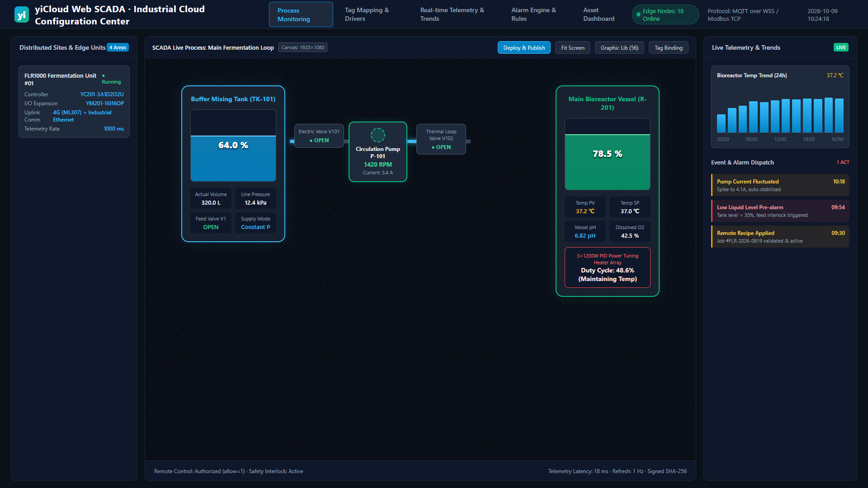Click the PID Heater Array Duty Cycle box
Viewport: 868px width, 488px height.
pyautogui.click(x=608, y=267)
